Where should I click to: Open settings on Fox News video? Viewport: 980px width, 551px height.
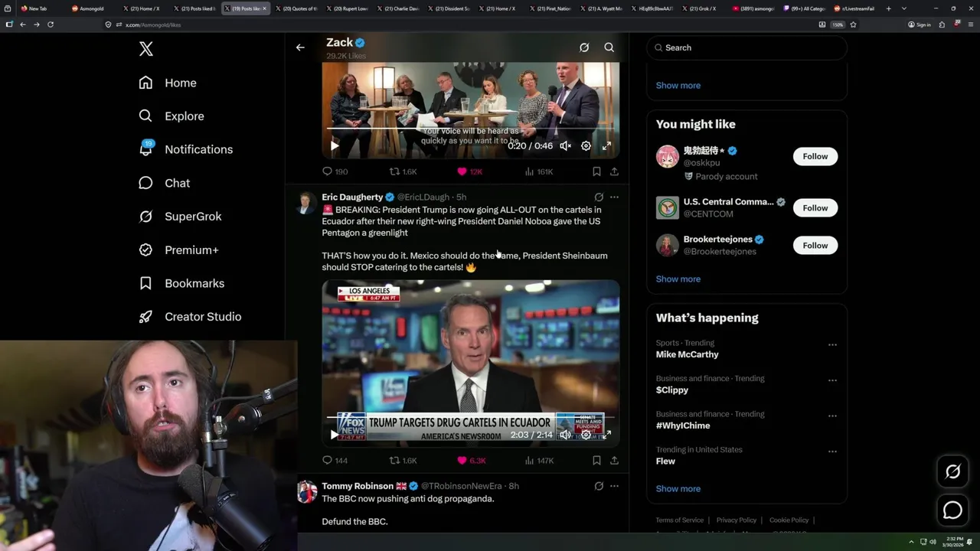click(586, 435)
